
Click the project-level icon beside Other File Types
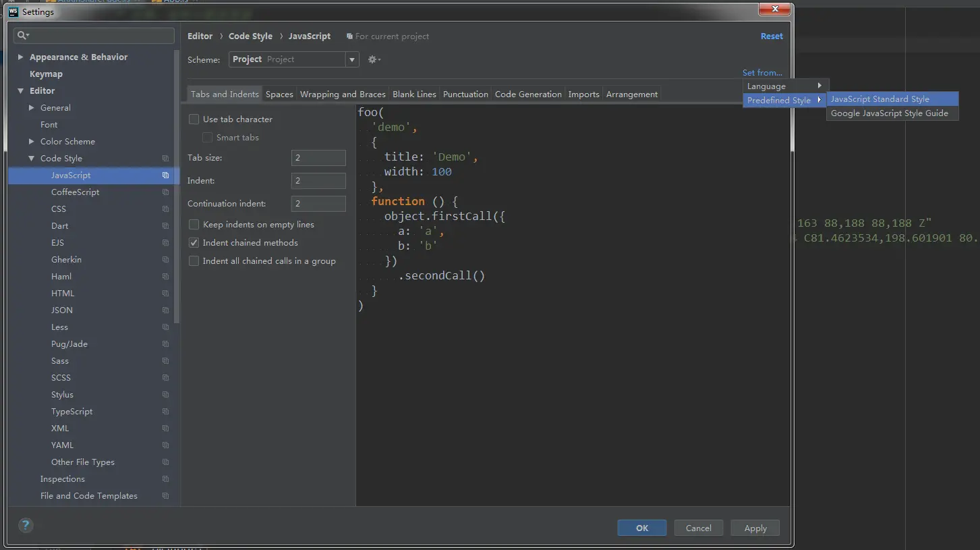(x=165, y=462)
